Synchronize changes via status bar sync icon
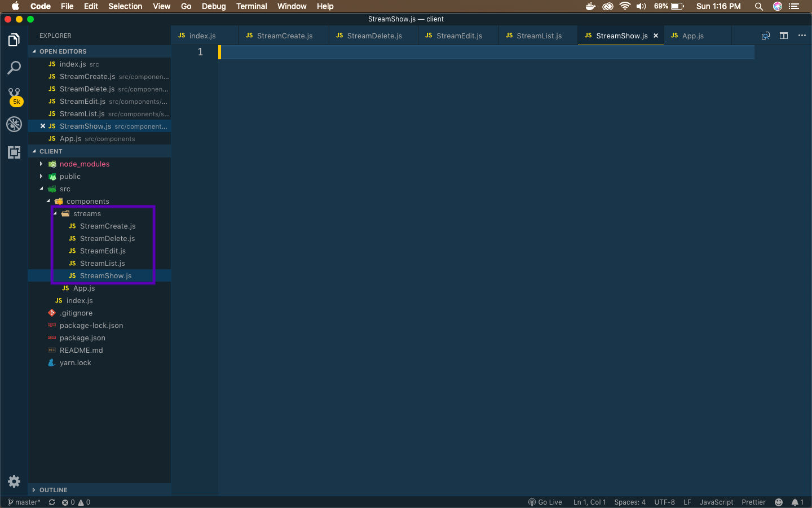The image size is (812, 508). (52, 502)
